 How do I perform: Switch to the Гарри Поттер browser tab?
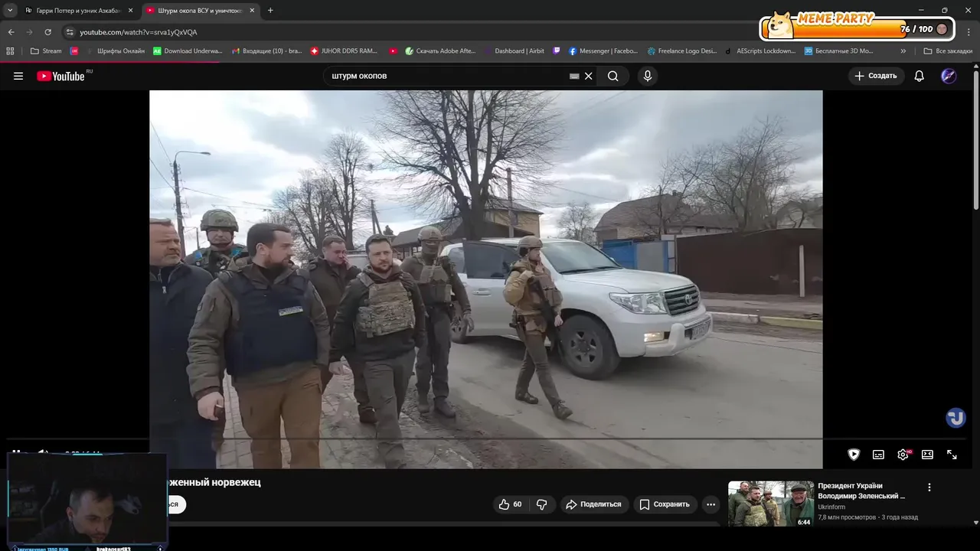click(x=79, y=11)
